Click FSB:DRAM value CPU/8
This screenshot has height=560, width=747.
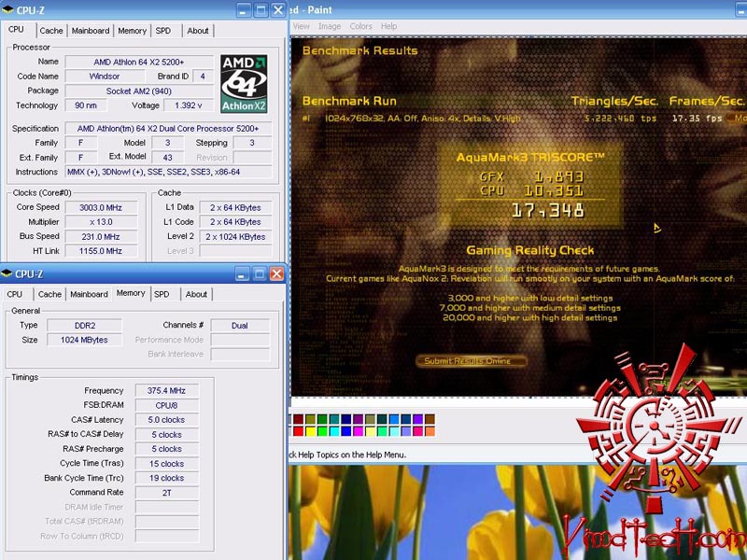click(167, 406)
